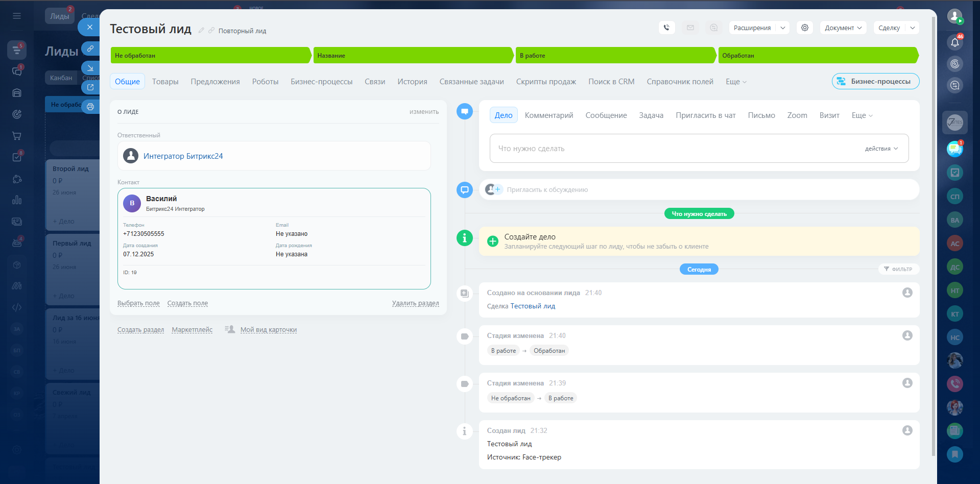
Task: Click the Бизнес-процессы button on the right
Action: [x=875, y=81]
